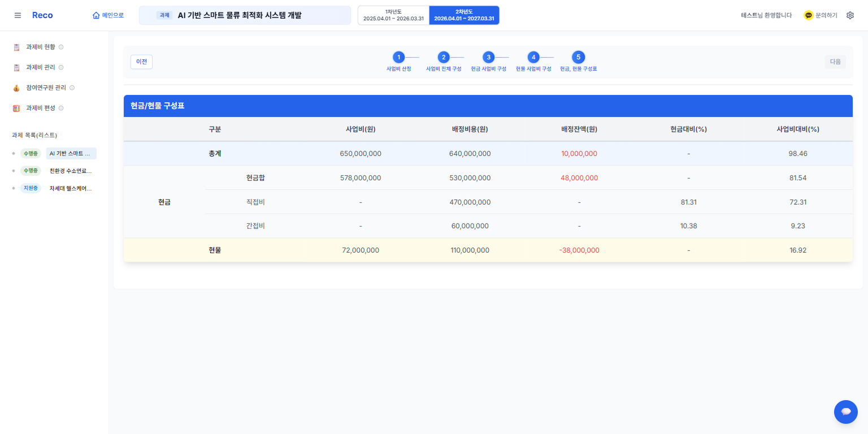868x434 pixels.
Task: Click the 사업비(원) column header
Action: [x=361, y=129]
